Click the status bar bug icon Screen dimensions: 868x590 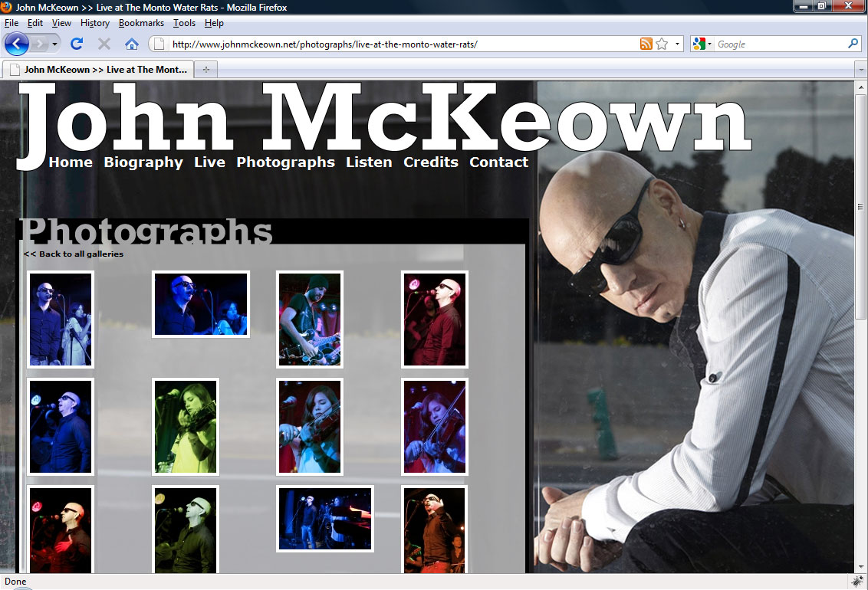[857, 581]
